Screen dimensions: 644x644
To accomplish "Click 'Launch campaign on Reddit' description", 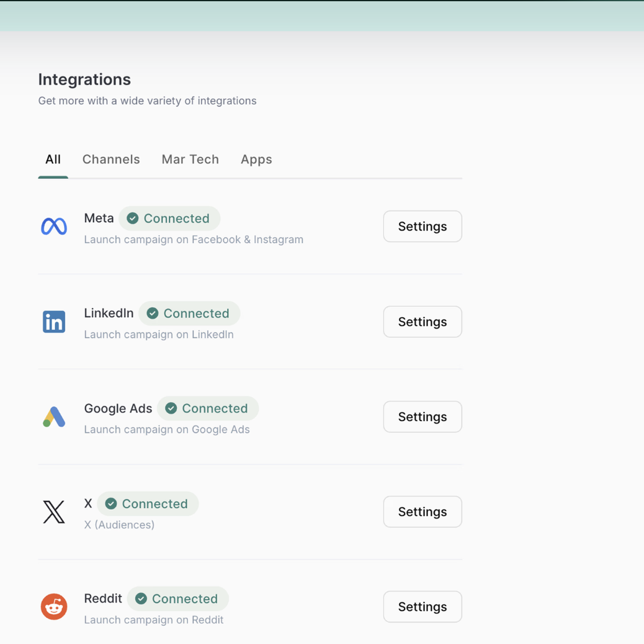I will coord(153,620).
